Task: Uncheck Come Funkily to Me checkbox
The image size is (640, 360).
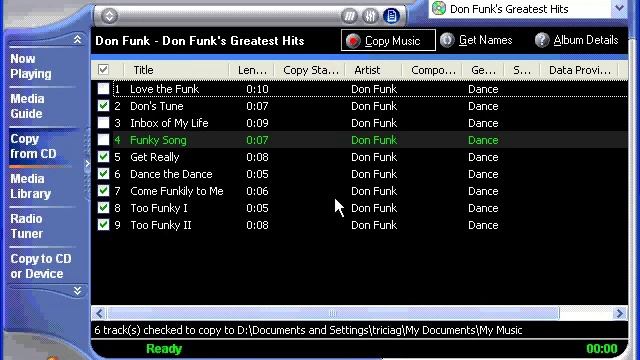Action: (103, 191)
